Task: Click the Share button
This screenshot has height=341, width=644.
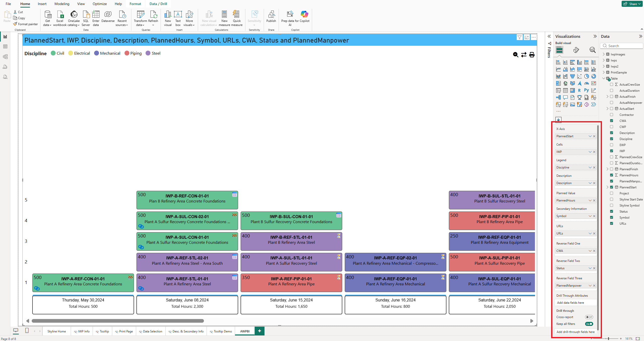Action: click(x=632, y=4)
